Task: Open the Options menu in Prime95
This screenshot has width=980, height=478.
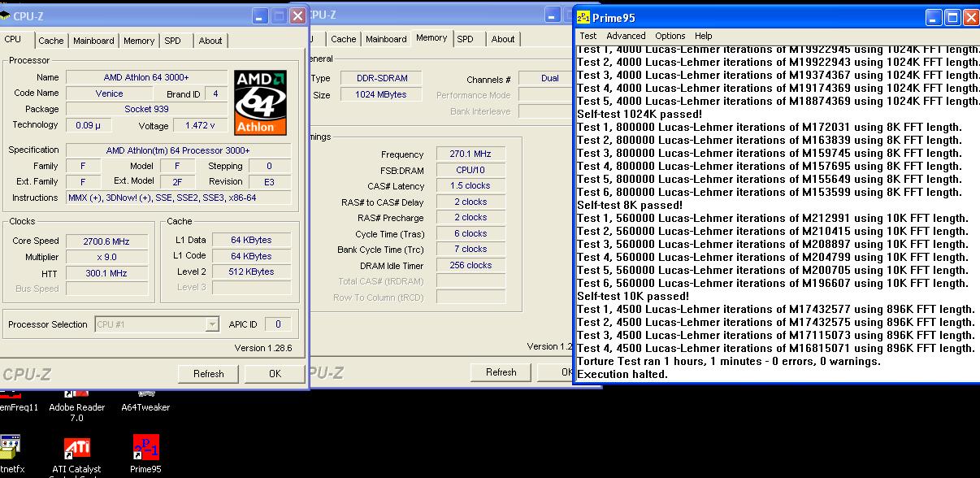Action: coord(670,36)
